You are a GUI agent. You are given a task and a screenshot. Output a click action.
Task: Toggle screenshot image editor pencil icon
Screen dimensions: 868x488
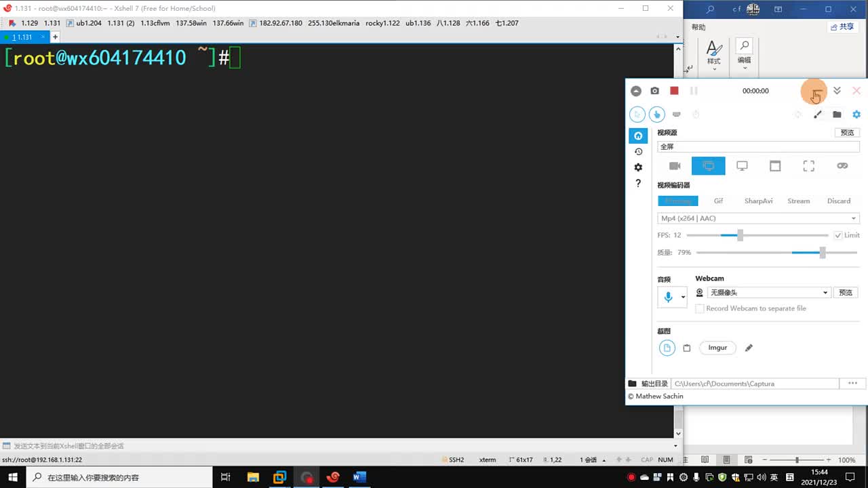click(749, 348)
